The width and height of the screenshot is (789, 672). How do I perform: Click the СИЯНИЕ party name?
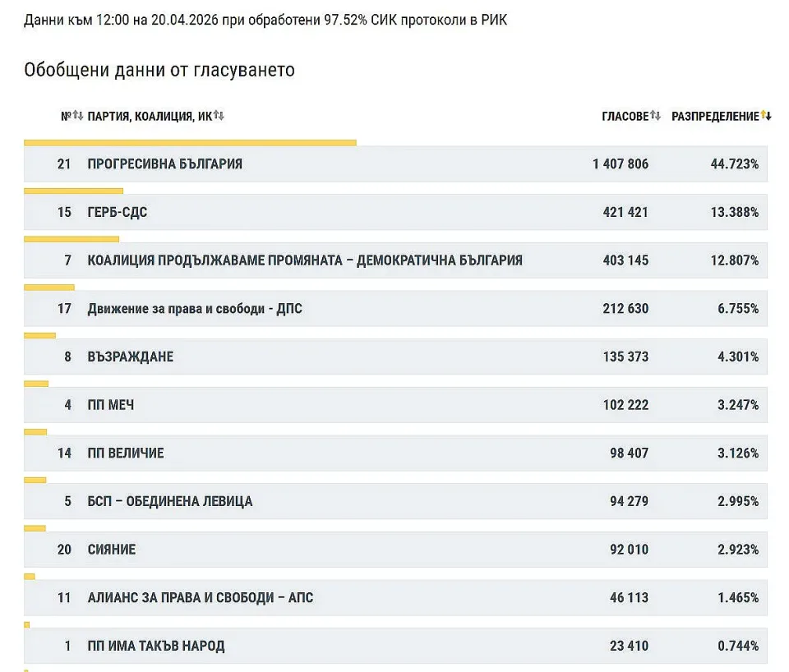pyautogui.click(x=112, y=550)
